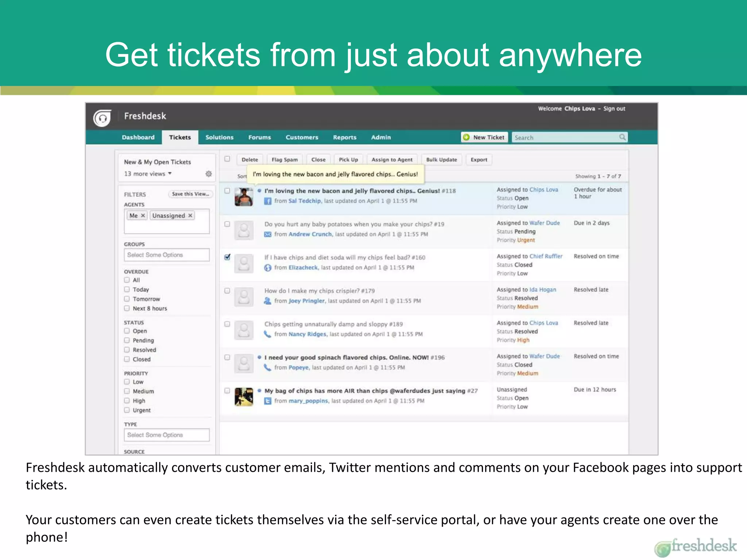Click the Search input field
The height and width of the screenshot is (560, 747).
tap(569, 137)
